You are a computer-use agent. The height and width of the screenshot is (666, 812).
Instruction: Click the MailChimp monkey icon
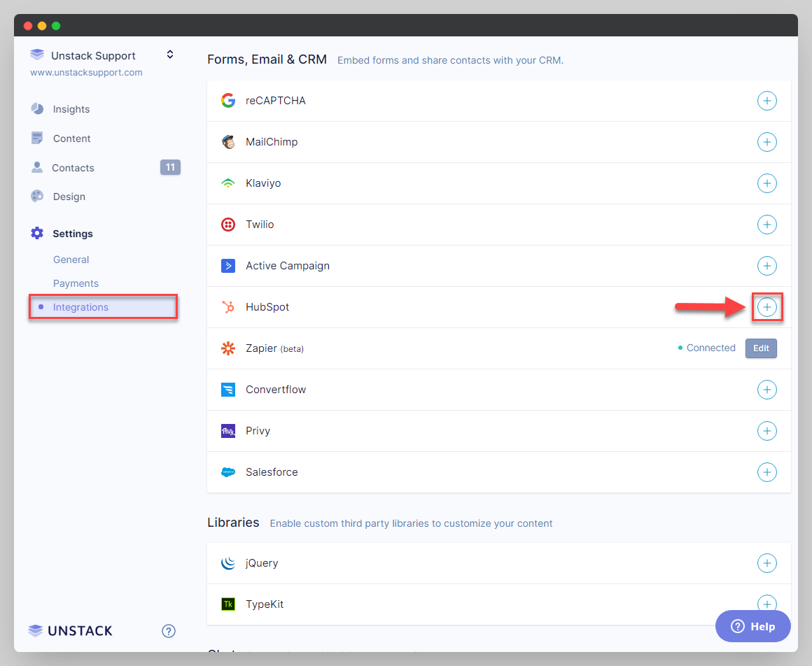coord(227,141)
